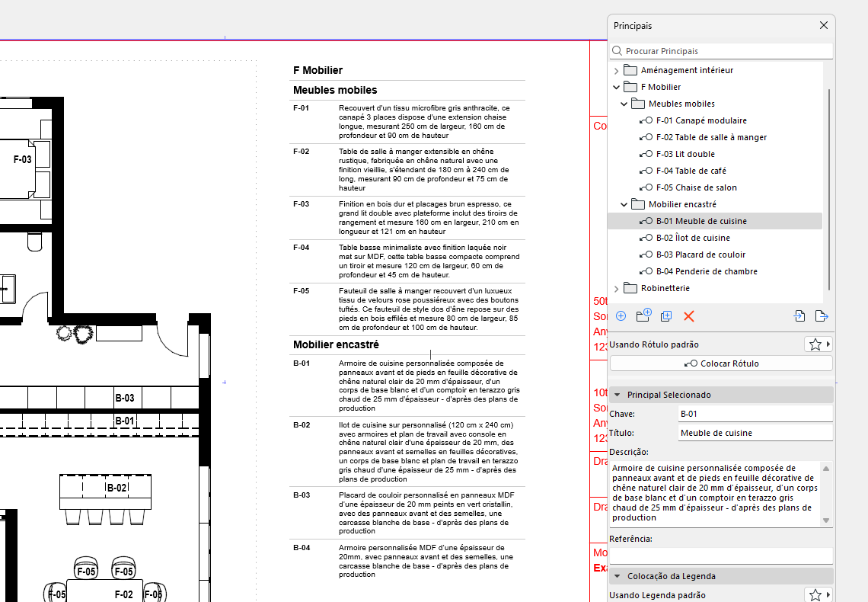Open the label favorites star dropdown
Image resolution: width=868 pixels, height=602 pixels.
click(x=819, y=344)
